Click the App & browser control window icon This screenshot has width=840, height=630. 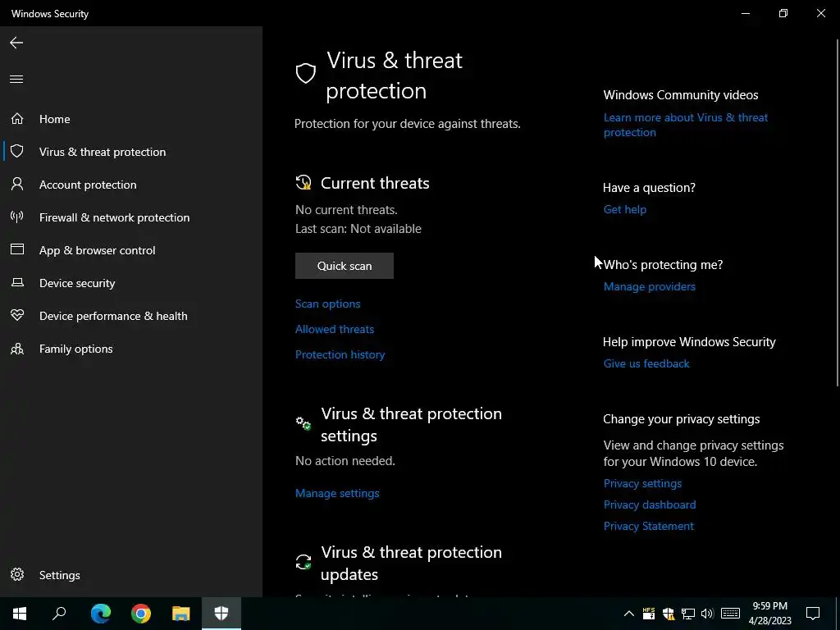click(17, 249)
